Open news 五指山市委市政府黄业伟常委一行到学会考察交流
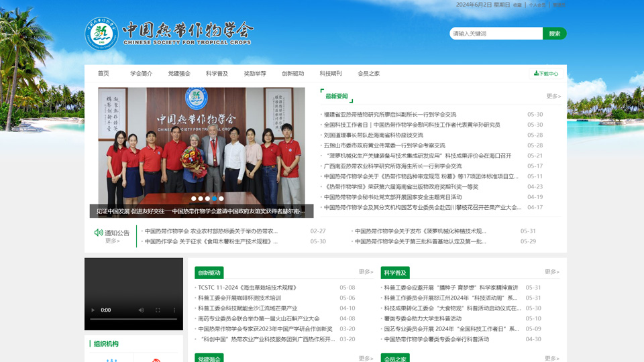 coord(384,145)
